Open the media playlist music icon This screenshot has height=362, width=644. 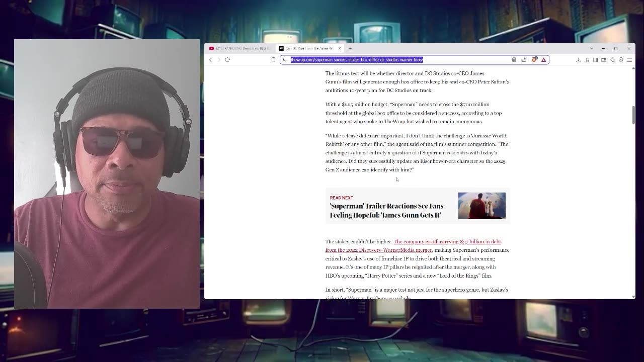click(587, 60)
